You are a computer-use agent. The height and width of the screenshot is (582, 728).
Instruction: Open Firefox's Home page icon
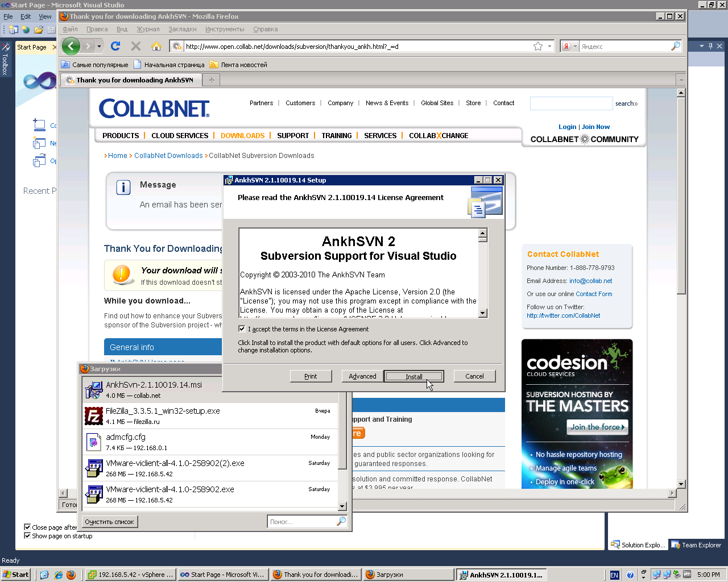[x=156, y=46]
